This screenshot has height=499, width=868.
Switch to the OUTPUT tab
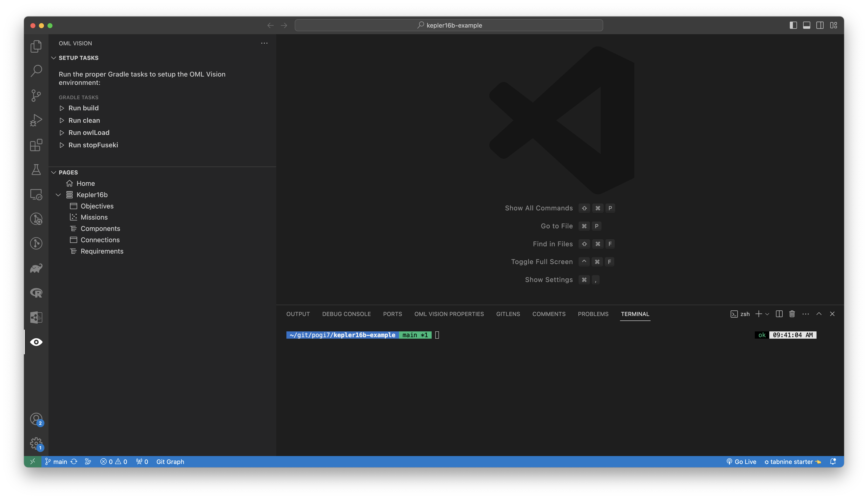coord(298,314)
